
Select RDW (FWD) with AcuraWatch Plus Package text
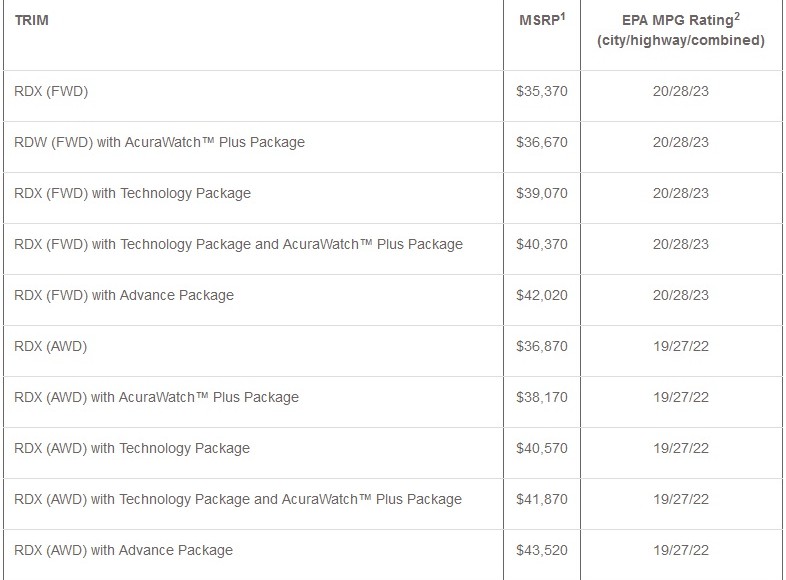[x=160, y=143]
